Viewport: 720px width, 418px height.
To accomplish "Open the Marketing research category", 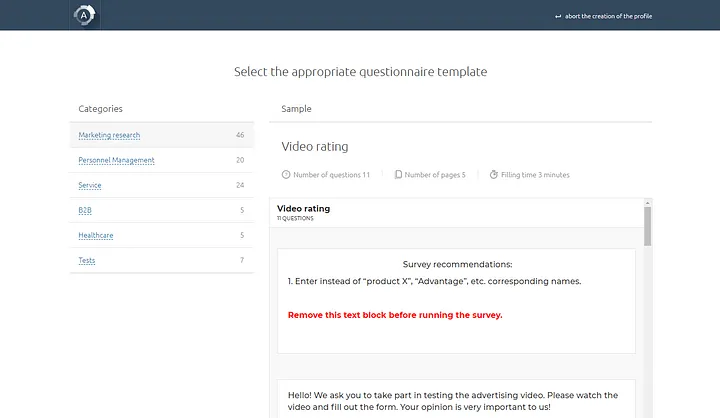I will tap(109, 135).
